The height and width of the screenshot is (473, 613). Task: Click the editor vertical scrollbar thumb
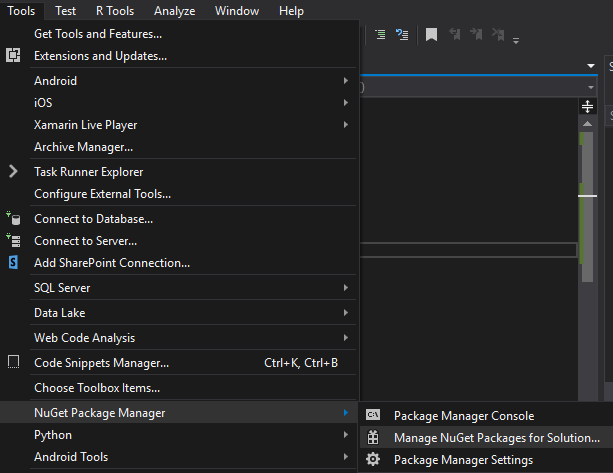point(587,206)
